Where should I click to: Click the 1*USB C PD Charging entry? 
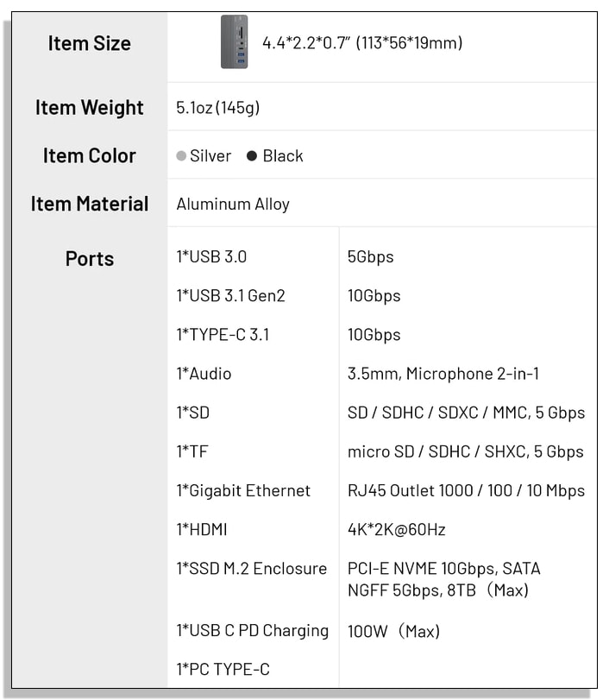tap(253, 631)
